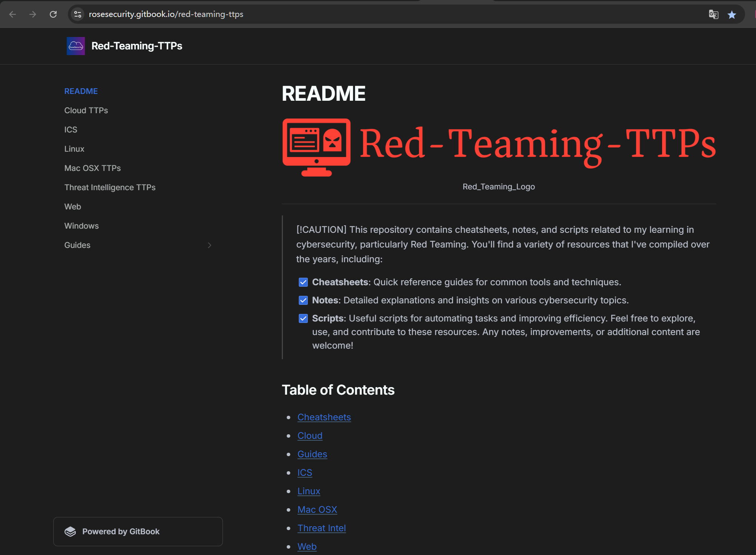Viewport: 756px width, 555px height.
Task: Open the Red-Teaming-TTPs site title
Action: (x=137, y=46)
